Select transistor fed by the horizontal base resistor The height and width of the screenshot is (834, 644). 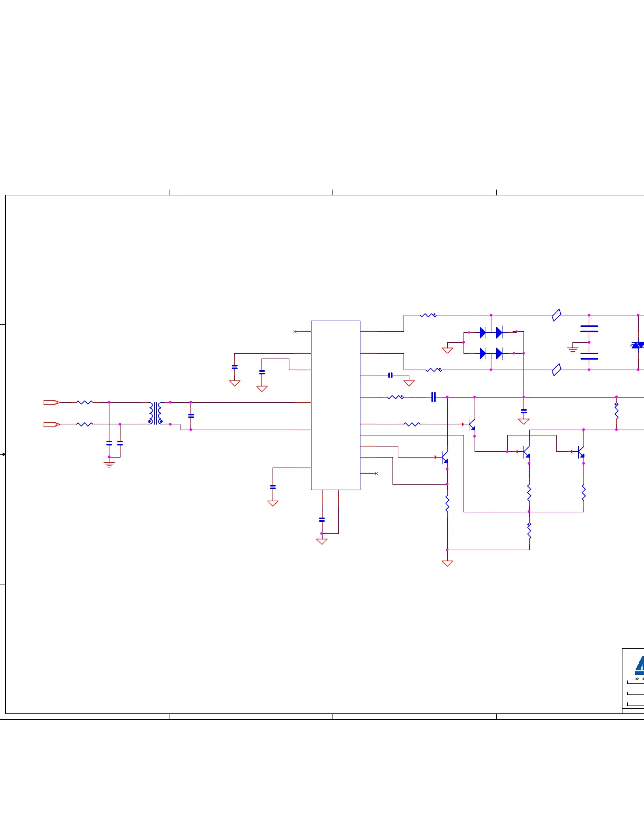click(472, 424)
